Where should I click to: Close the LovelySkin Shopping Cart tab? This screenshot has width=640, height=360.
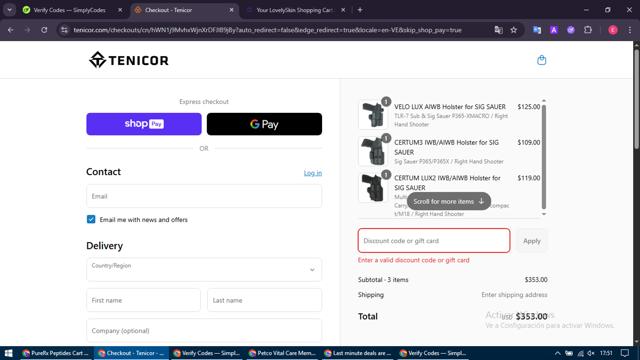(343, 10)
